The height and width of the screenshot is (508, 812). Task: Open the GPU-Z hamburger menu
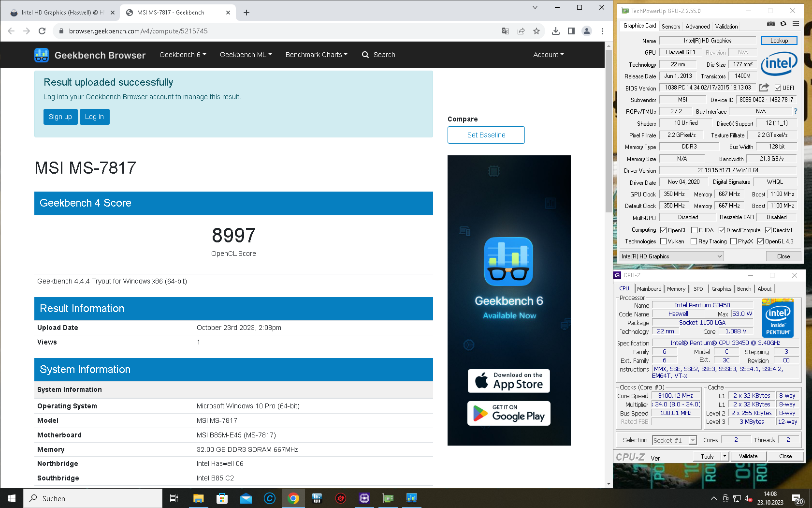coord(796,24)
